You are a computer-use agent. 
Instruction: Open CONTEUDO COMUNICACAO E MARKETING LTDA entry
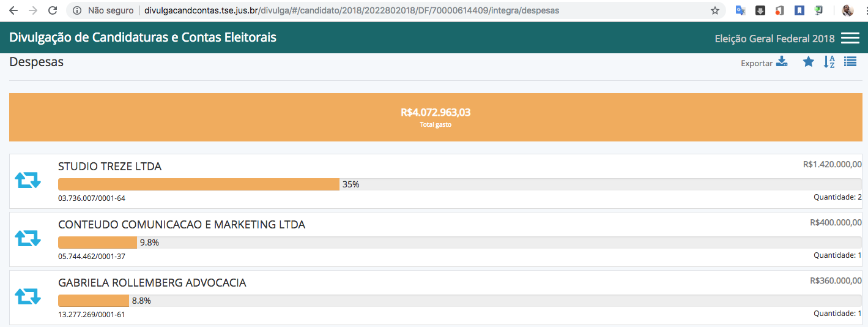(x=182, y=225)
